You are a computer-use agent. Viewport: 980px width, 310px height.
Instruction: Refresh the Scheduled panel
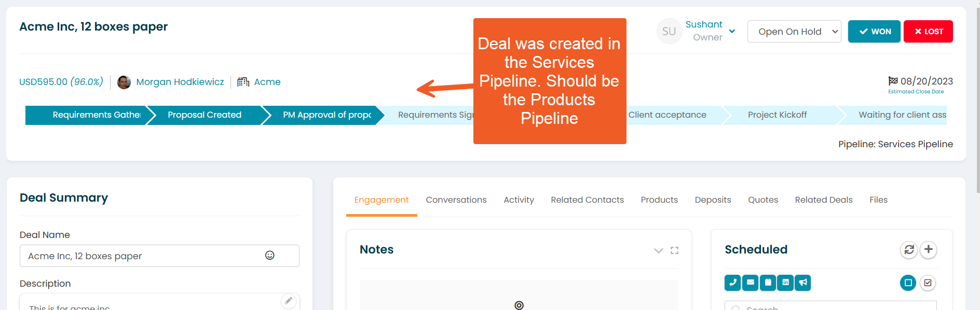pos(909,250)
